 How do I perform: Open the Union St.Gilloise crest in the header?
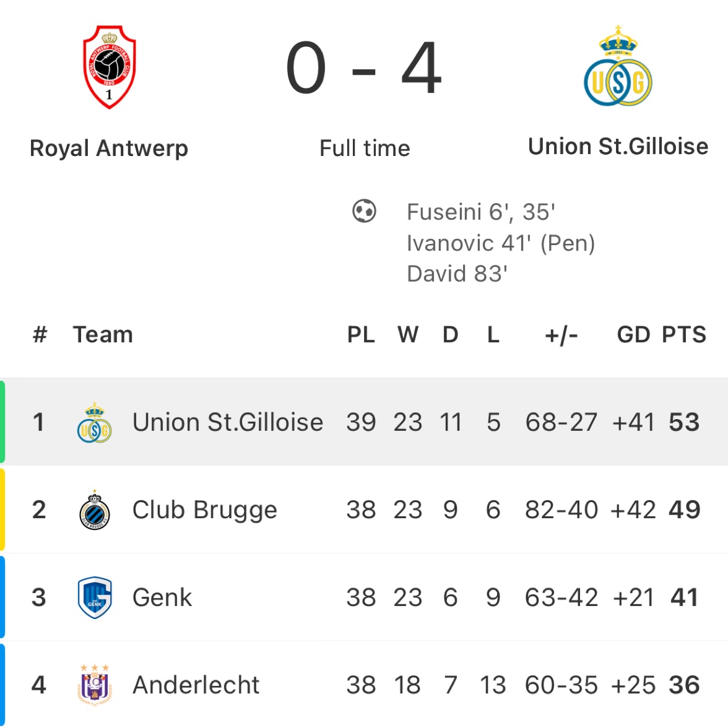(618, 66)
